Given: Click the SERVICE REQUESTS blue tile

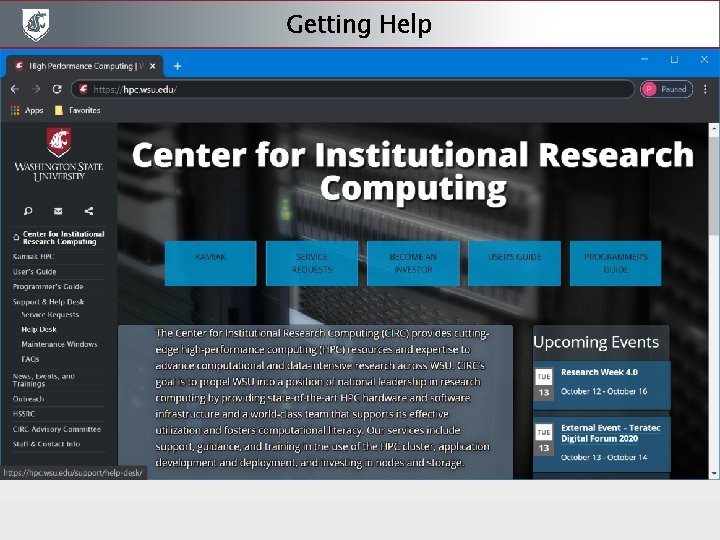Looking at the screenshot, I should click(x=312, y=263).
